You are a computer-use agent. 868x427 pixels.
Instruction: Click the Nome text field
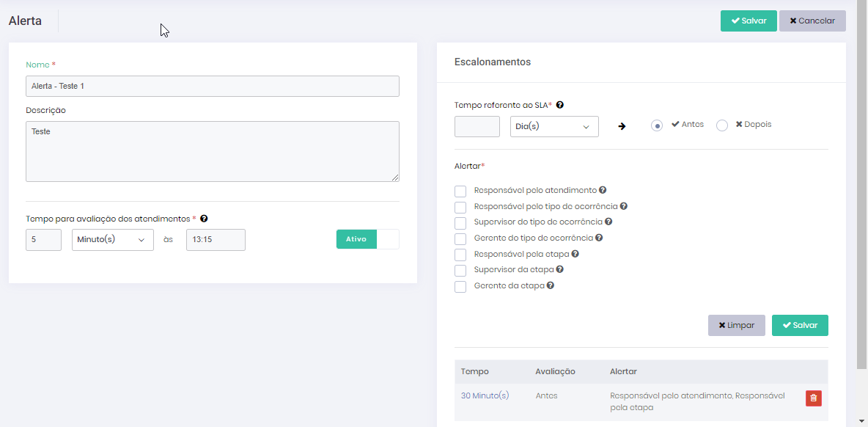pos(212,86)
